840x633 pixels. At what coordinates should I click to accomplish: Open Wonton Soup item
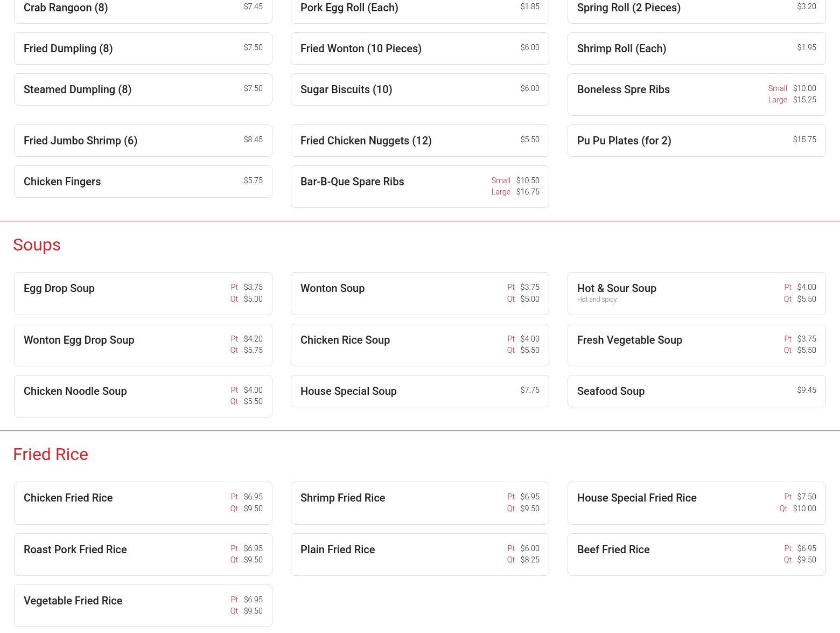pyautogui.click(x=420, y=294)
